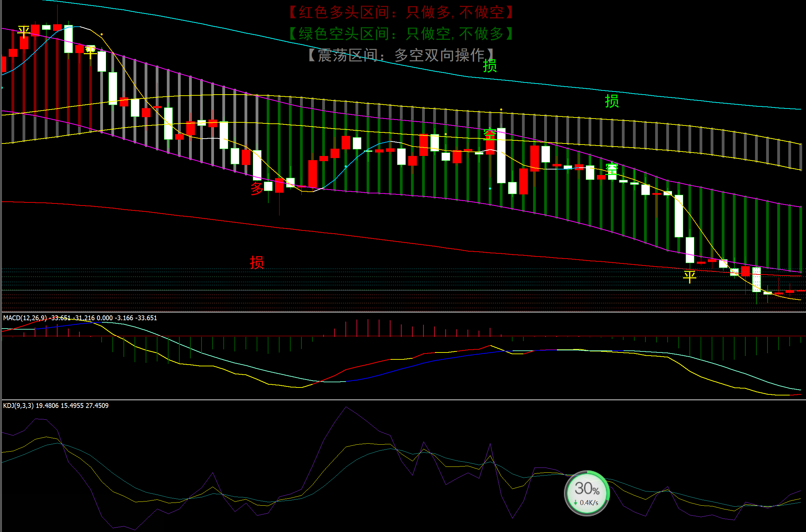The height and width of the screenshot is (532, 806).
Task: Click the yellow 平 marker at top-left corner
Action: [x=24, y=32]
